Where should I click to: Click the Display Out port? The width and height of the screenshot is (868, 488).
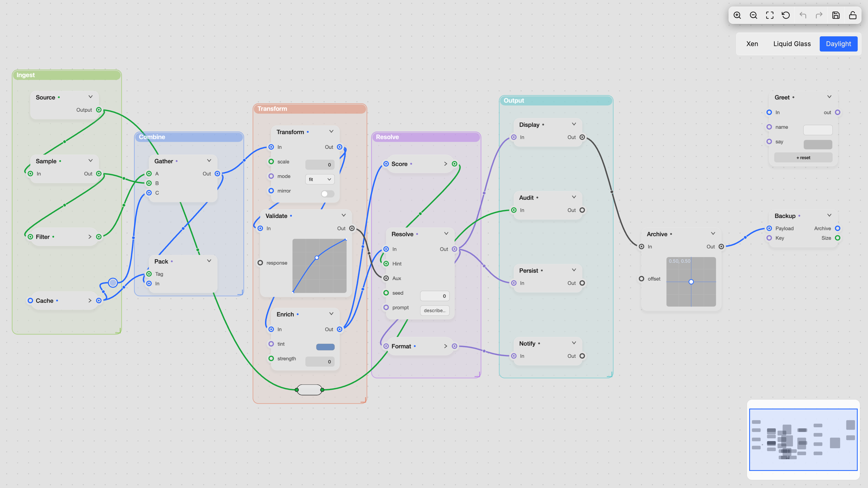[582, 137]
